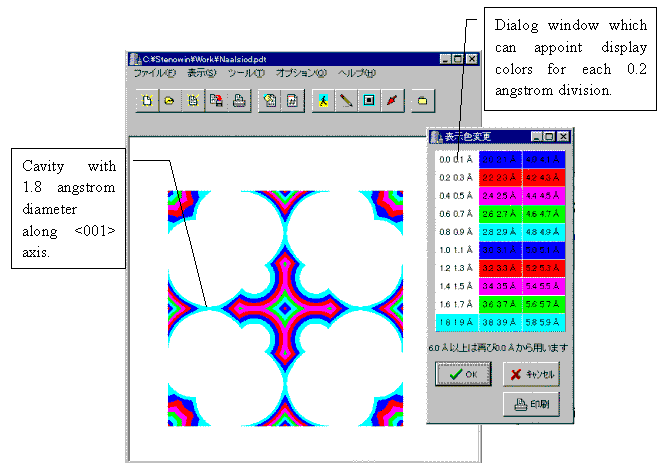Select the green 5.6 5.7 Å swatch

point(544,304)
